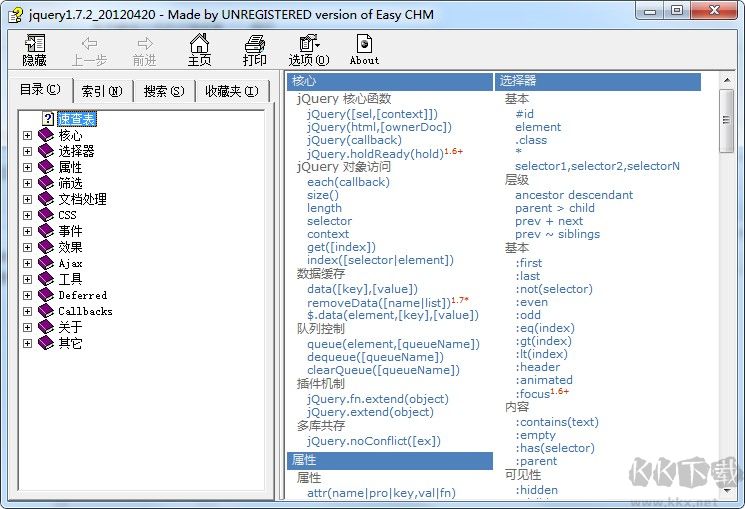Click the 打印 (Print) toolbar icon
Image resolution: width=745 pixels, height=509 pixels.
[255, 49]
